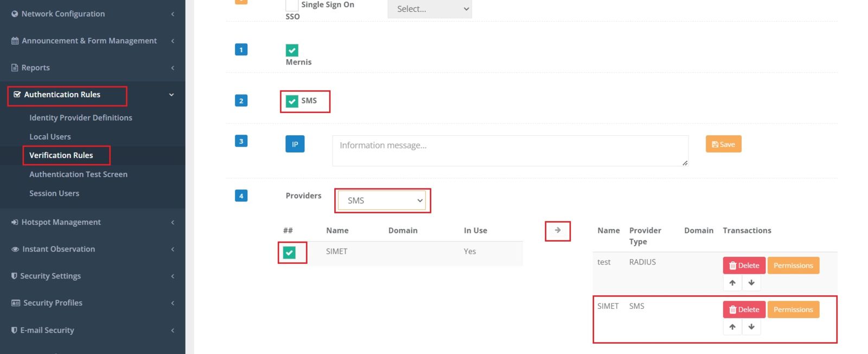
Task: Move the SIMET SMS provider down
Action: coord(751,327)
